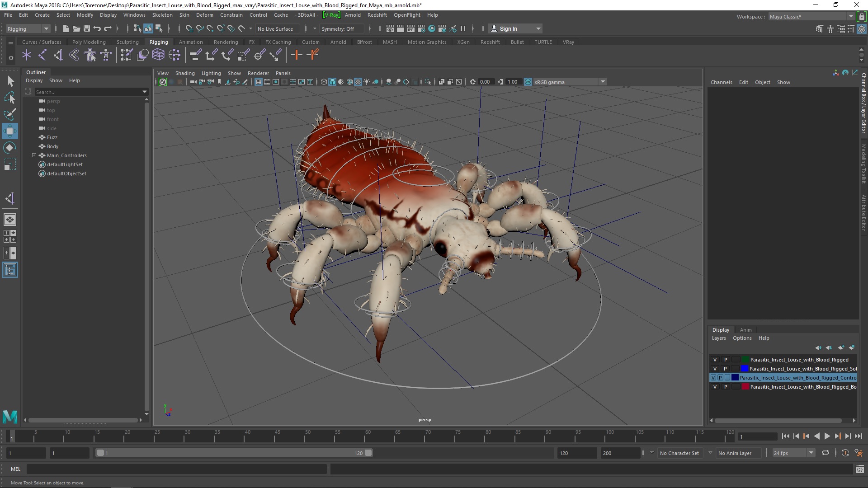This screenshot has height=488, width=868.
Task: Click the Select tool arrow in toolbox
Action: click(x=10, y=81)
